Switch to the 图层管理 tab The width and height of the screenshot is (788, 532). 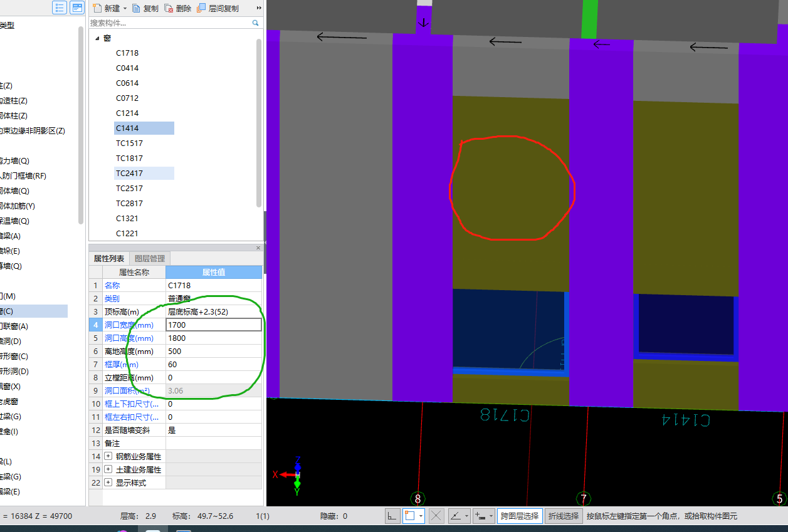coord(150,258)
